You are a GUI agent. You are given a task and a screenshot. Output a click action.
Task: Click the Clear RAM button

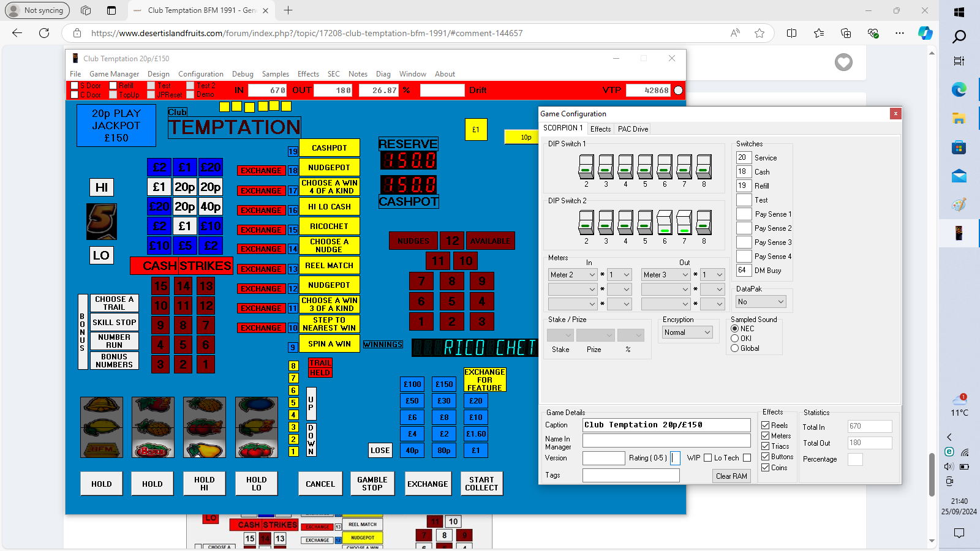[731, 476]
